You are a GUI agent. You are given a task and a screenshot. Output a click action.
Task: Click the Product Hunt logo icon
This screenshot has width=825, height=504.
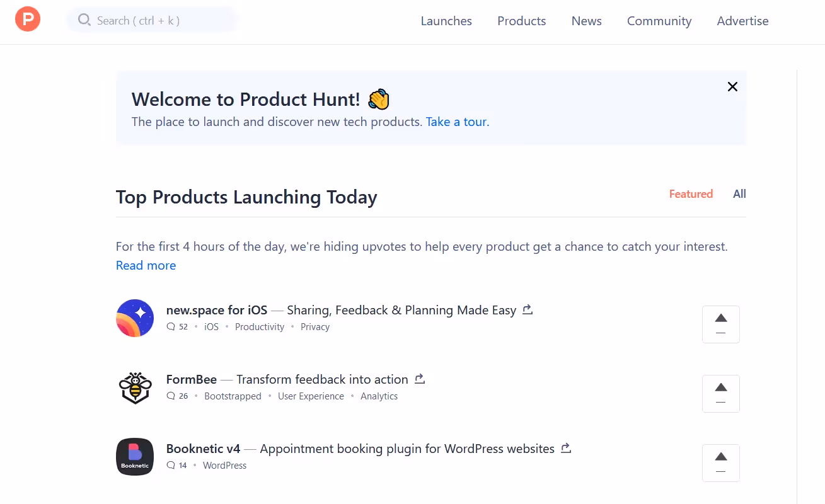[28, 19]
